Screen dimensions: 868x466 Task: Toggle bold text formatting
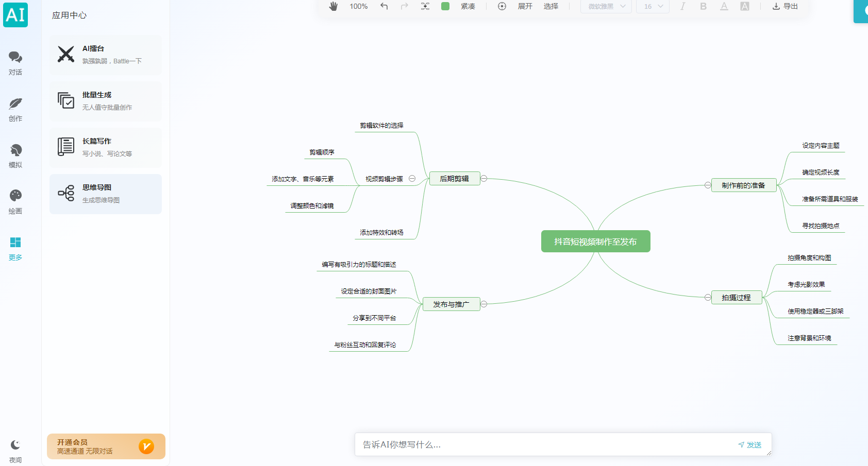tap(704, 6)
